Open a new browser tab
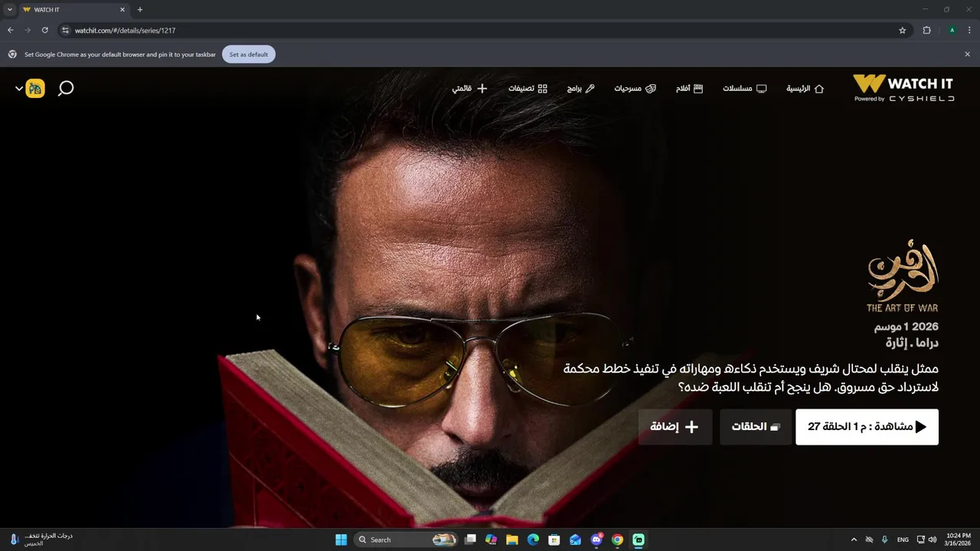Viewport: 980px width, 551px height. click(x=139, y=10)
